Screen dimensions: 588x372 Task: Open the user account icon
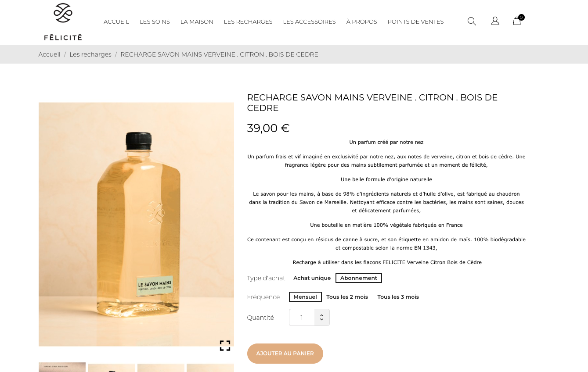coord(495,21)
